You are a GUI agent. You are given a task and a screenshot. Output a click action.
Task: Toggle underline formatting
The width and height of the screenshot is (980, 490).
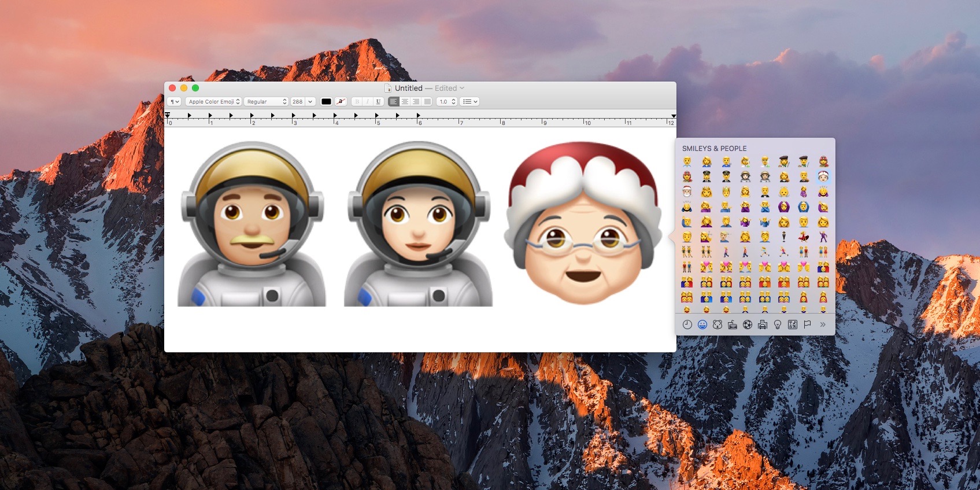tap(378, 102)
